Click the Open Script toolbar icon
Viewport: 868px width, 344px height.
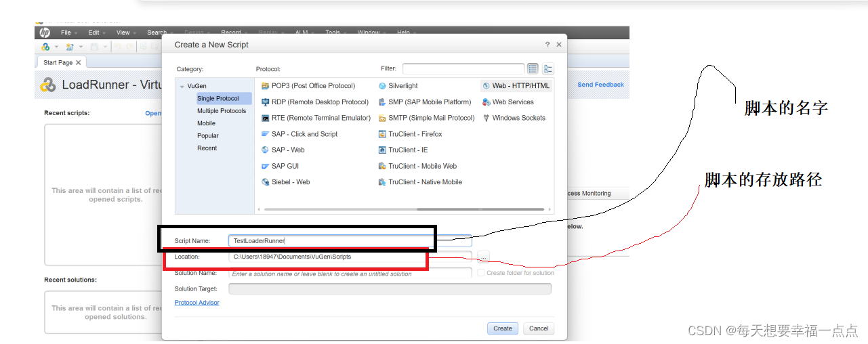pos(70,47)
